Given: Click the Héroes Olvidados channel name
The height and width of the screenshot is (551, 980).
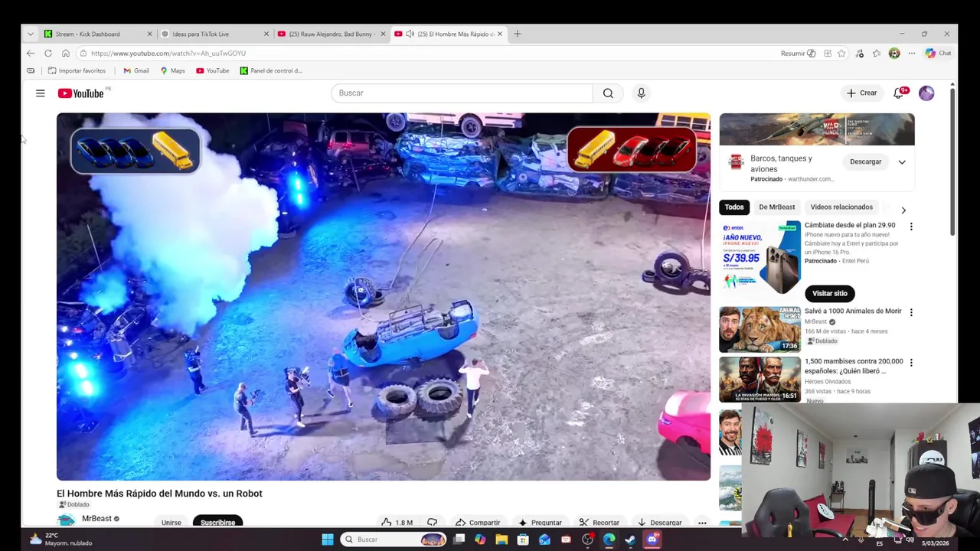Looking at the screenshot, I should [828, 381].
